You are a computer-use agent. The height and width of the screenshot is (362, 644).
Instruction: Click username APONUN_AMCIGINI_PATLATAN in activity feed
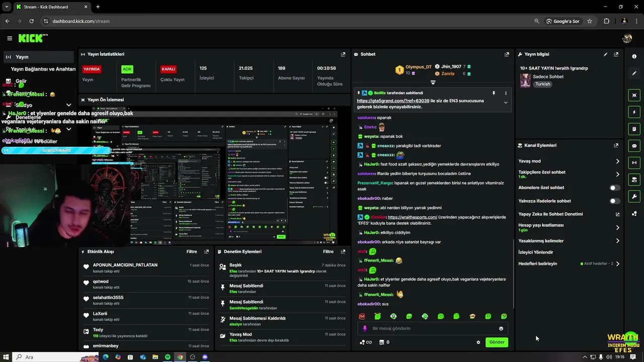click(x=125, y=265)
